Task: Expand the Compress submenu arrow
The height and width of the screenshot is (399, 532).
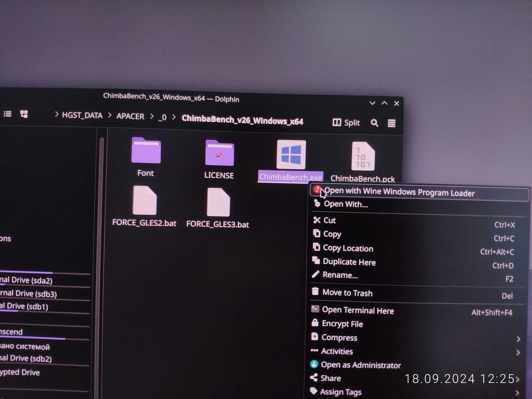Action: pos(518,339)
